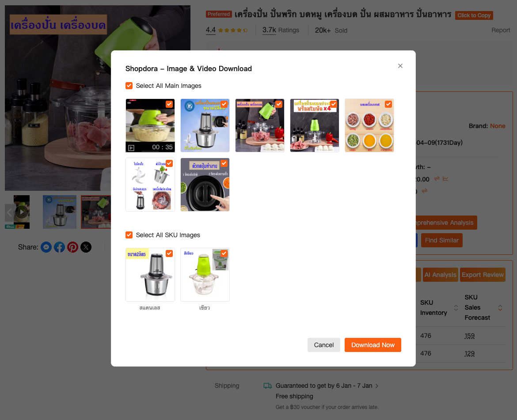This screenshot has width=517, height=420.
Task: Uncheck Select All Main Images
Action: click(x=129, y=86)
